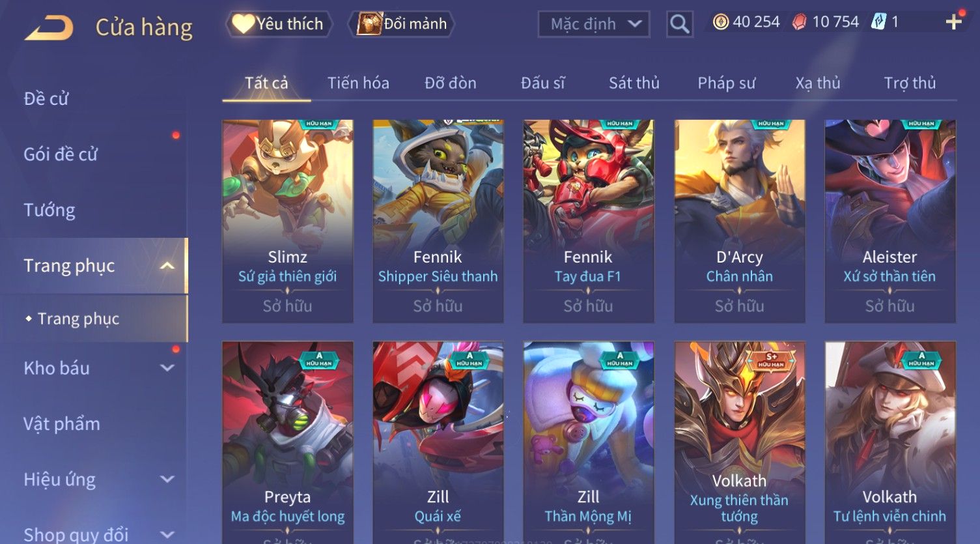Open the Mặc định sort dropdown
Screen dimensions: 980x544
click(594, 25)
